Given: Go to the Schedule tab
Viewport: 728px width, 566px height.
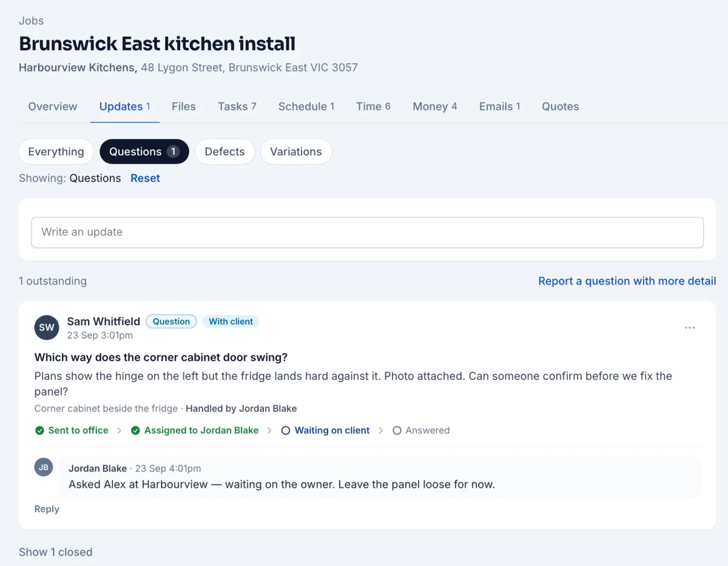Looking at the screenshot, I should point(306,106).
